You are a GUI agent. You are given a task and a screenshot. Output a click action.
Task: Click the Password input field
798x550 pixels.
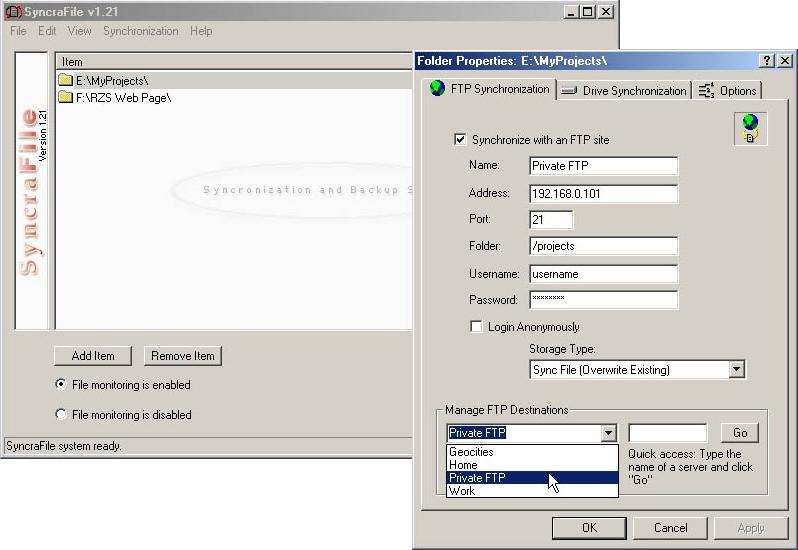pyautogui.click(x=604, y=300)
